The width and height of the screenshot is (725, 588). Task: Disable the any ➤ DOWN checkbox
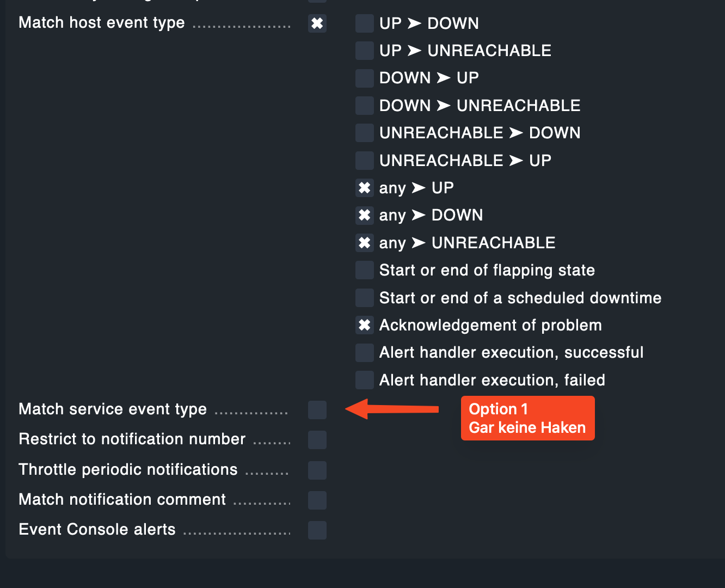(364, 215)
